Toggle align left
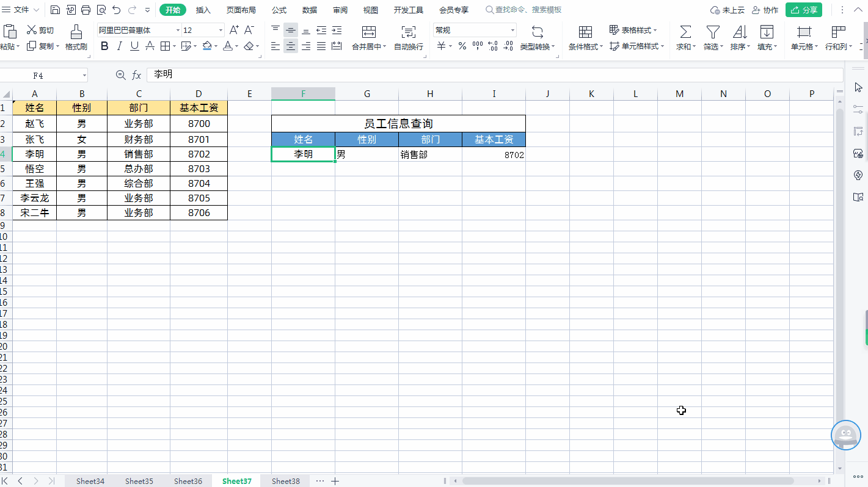The height and width of the screenshot is (487, 868). (x=275, y=46)
